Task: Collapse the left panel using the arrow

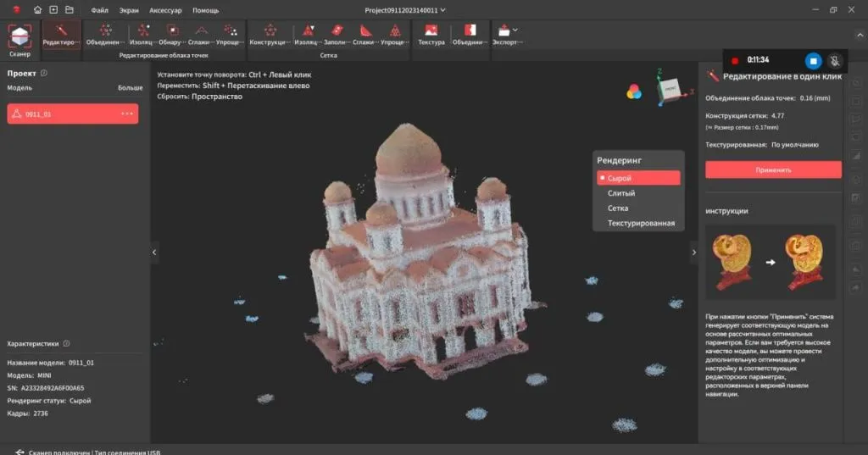Action: [x=154, y=252]
